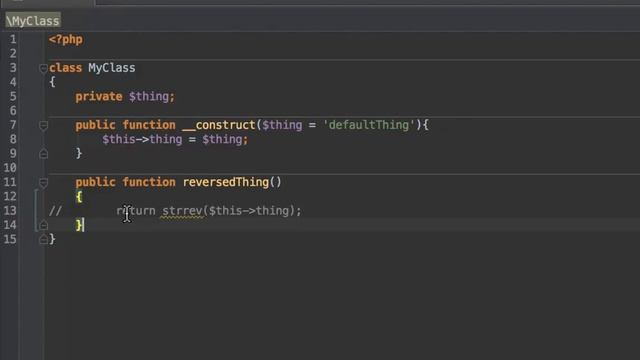Click fold end marker on line 9
The width and height of the screenshot is (640, 360).
43,154
